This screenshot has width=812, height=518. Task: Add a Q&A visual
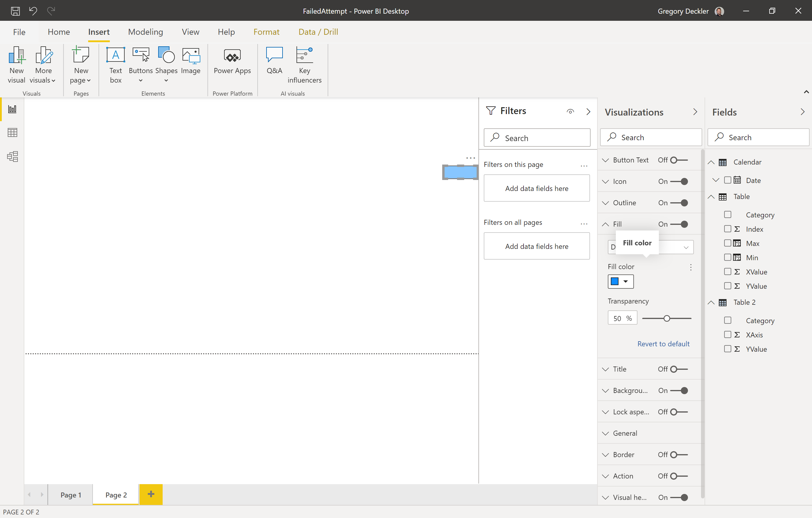pos(274,61)
